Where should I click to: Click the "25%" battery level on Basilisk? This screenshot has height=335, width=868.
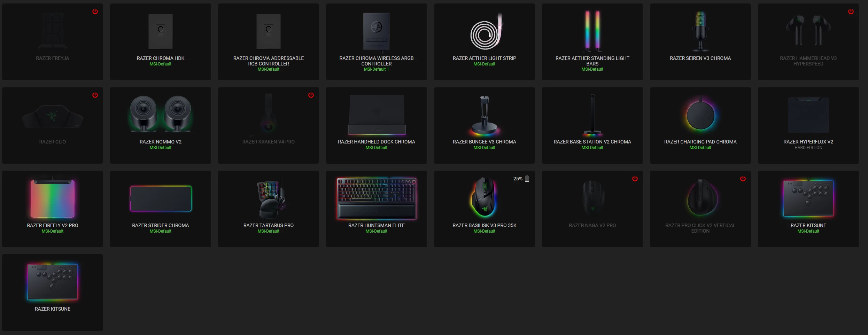tap(518, 179)
